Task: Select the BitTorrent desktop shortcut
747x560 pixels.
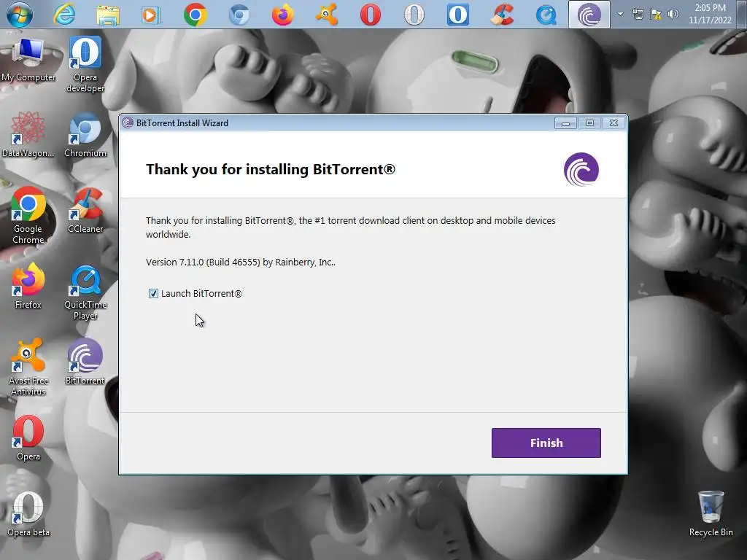Action: pos(85,362)
